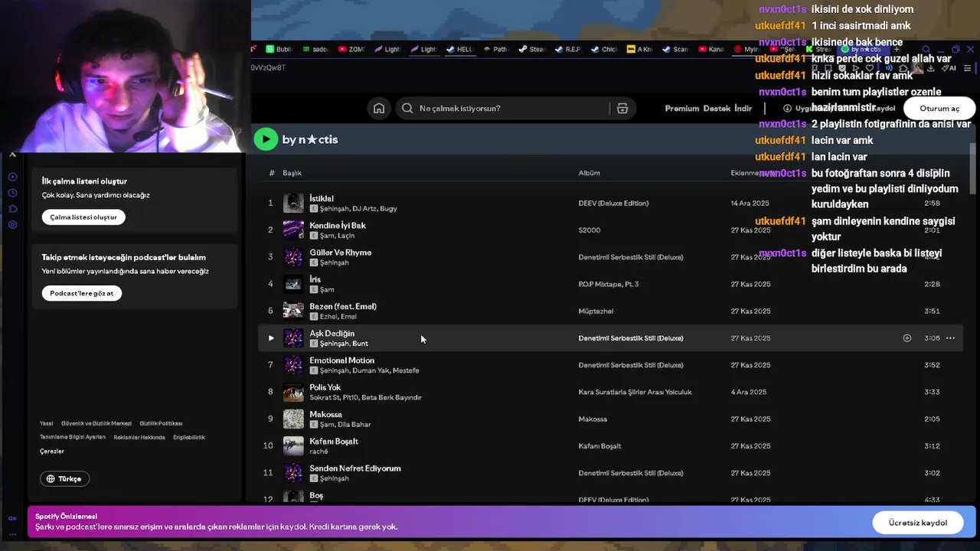Open the Çerezler footer link
Viewport: 980px width, 551px height.
(52, 452)
